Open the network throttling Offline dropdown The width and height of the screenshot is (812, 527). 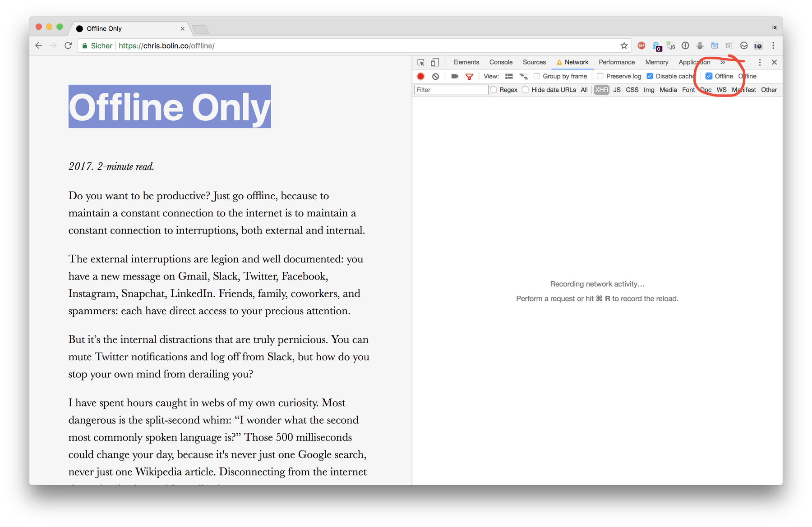(748, 76)
